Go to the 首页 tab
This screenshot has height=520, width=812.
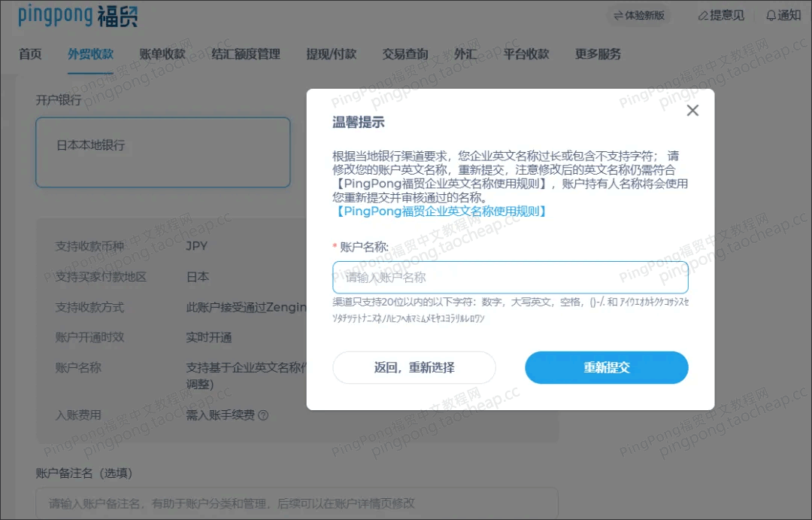(30, 54)
